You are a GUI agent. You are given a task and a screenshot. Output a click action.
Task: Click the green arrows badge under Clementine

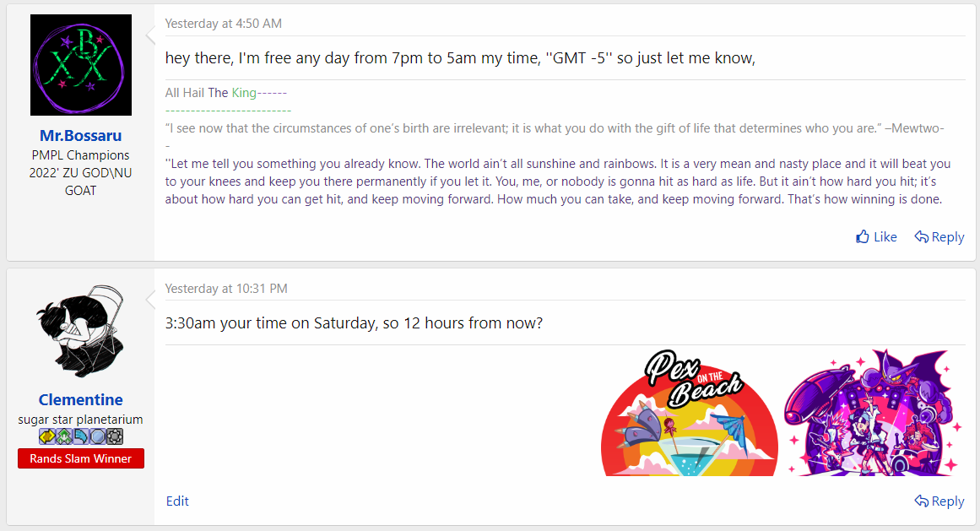coord(64,436)
